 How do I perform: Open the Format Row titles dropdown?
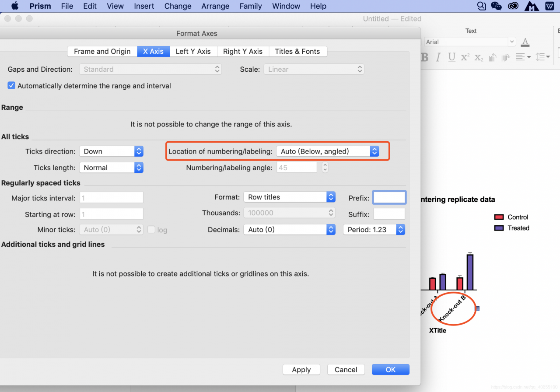coord(289,197)
